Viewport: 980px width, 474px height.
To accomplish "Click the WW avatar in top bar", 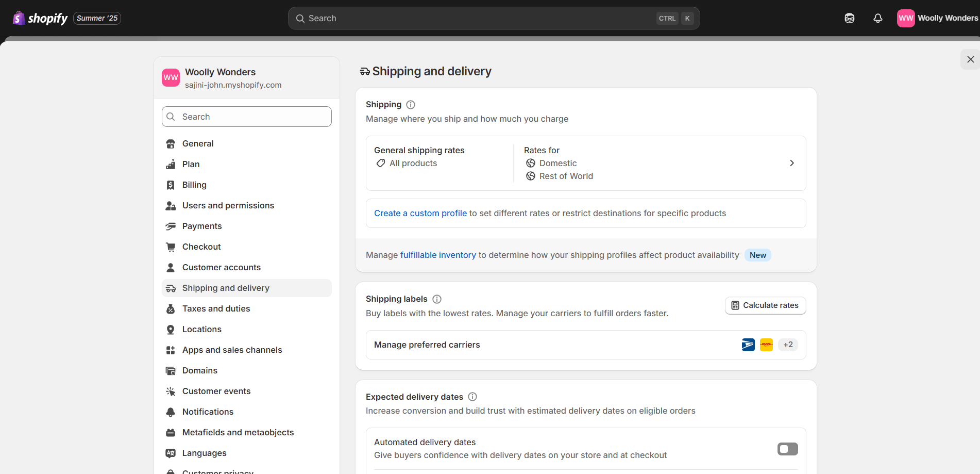I will (906, 18).
